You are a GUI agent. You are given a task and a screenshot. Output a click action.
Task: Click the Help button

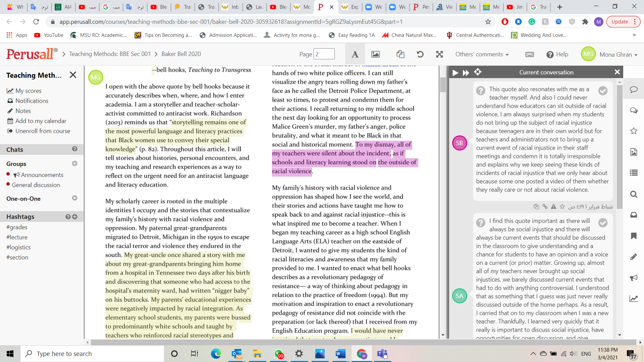click(557, 54)
